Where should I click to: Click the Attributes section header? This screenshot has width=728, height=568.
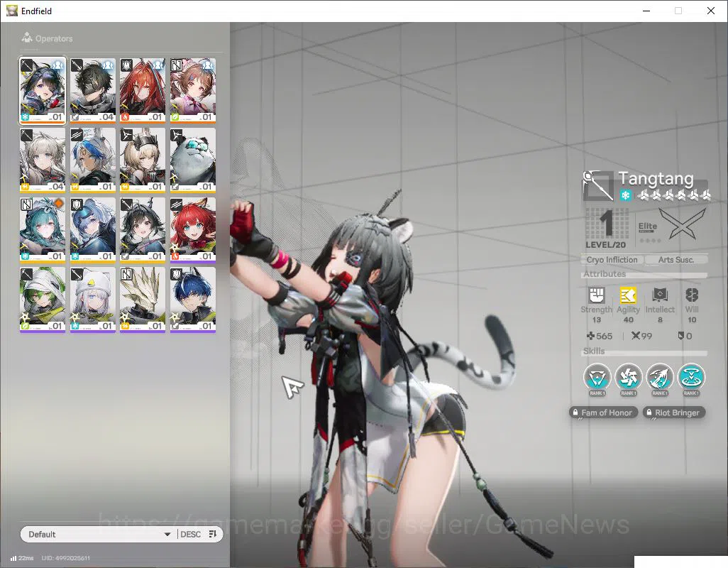605,274
